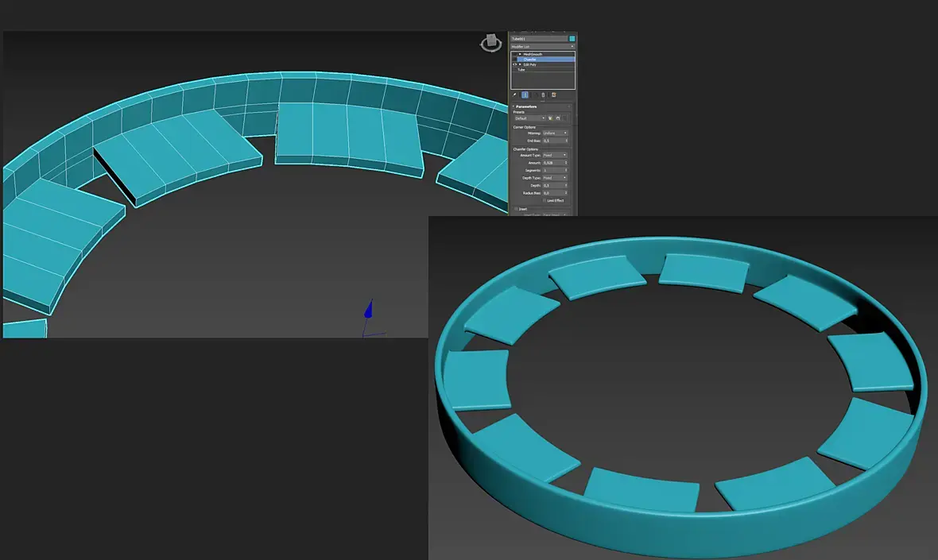
Task: Expand the Edit Poly sub-object arrow
Action: coord(520,64)
